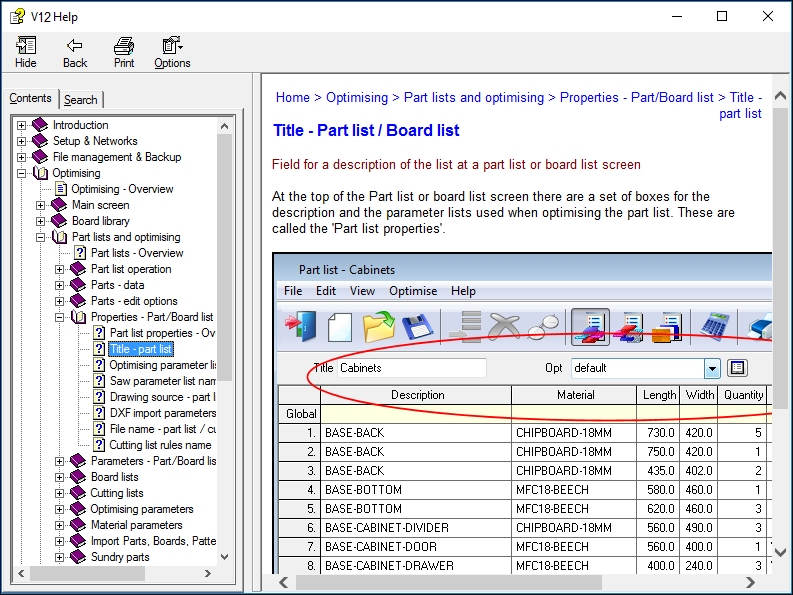The width and height of the screenshot is (793, 595).
Task: Expand the Sundry parts node
Action: (x=60, y=557)
